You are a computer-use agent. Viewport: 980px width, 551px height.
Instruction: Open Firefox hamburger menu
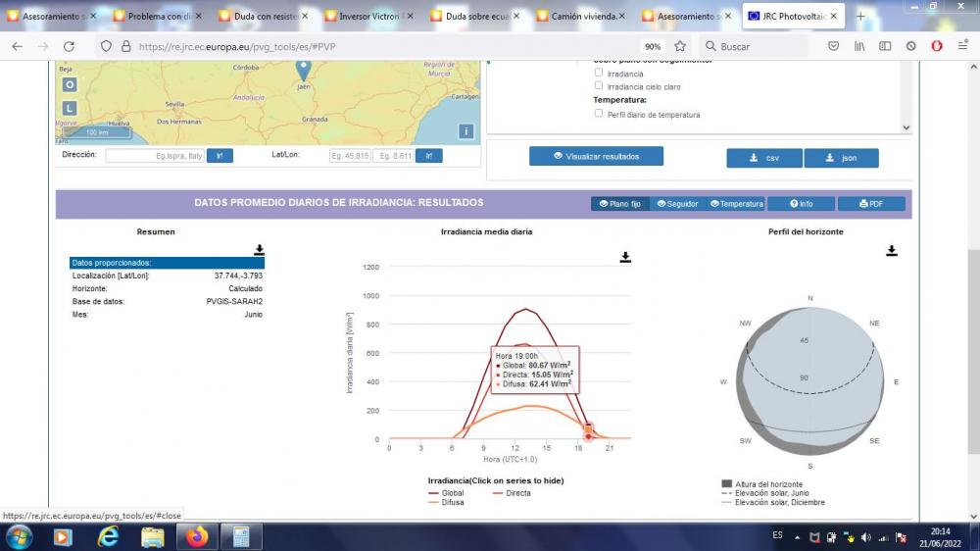tap(962, 46)
